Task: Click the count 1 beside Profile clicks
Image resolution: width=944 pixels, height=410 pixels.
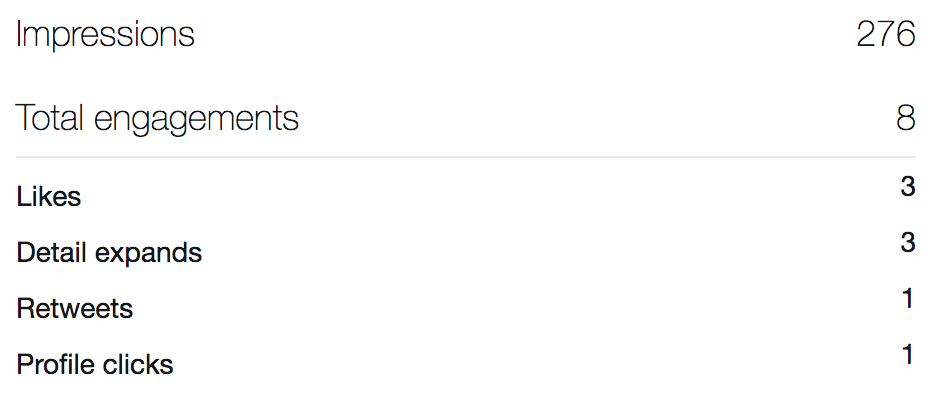Action: [x=908, y=355]
